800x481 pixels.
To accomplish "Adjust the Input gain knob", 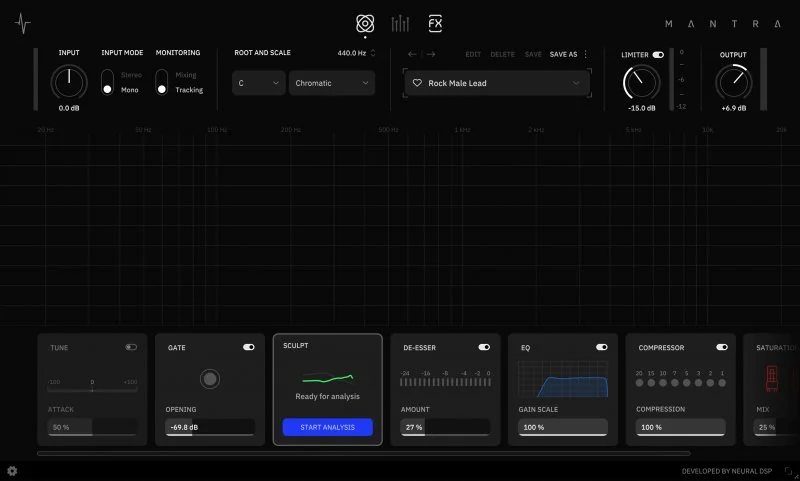I will click(x=69, y=82).
